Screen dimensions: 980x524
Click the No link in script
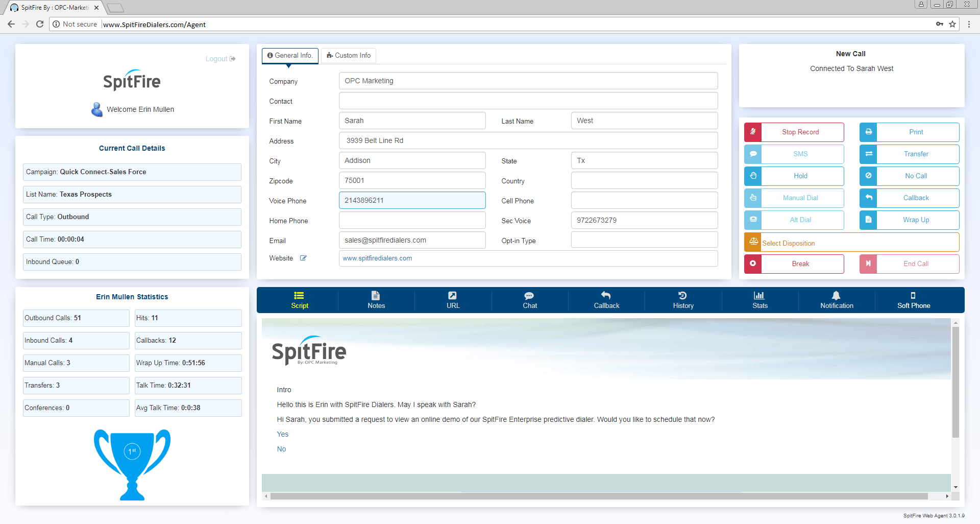coord(281,449)
